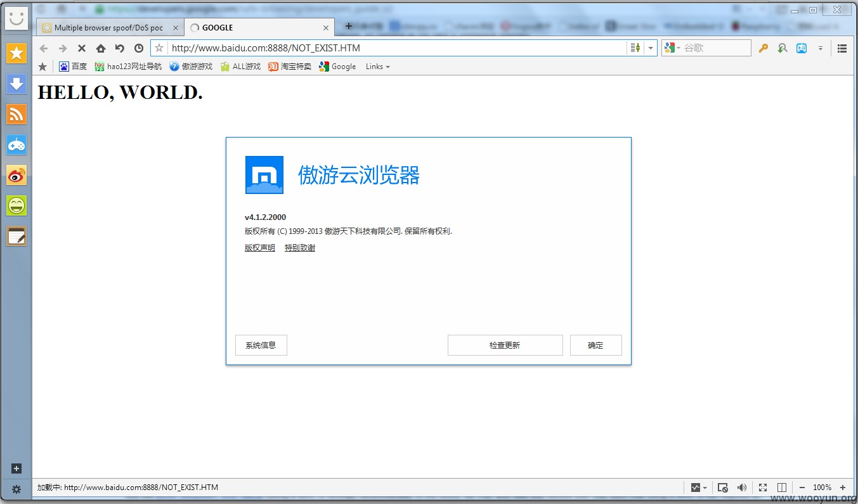Open the 百度 bookmark
Image resolution: width=858 pixels, height=504 pixels.
pyautogui.click(x=73, y=67)
